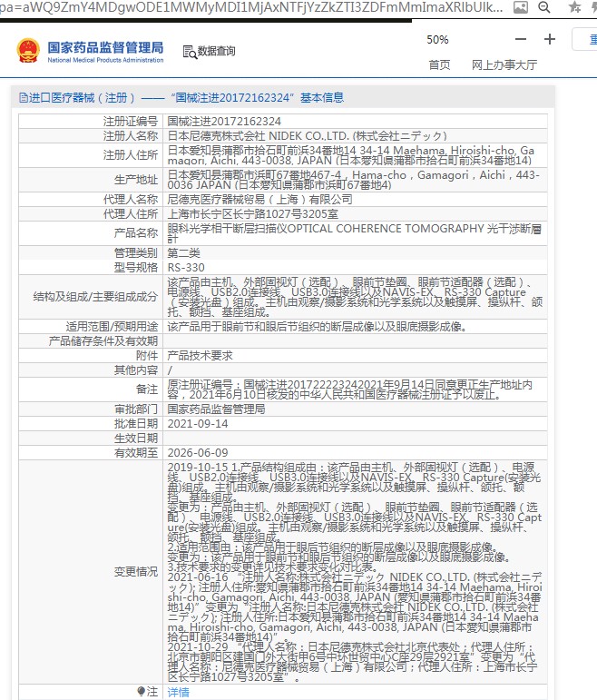Click the 其他内容 label
597x700 pixels.
pyautogui.click(x=136, y=370)
